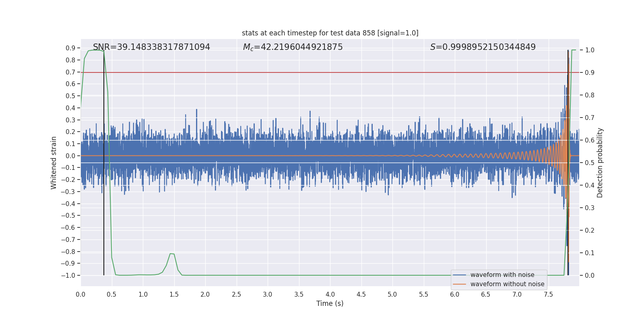Click the −1.0 tick on Whitened strain axis
Screen dimensions: 644x322
(68, 276)
